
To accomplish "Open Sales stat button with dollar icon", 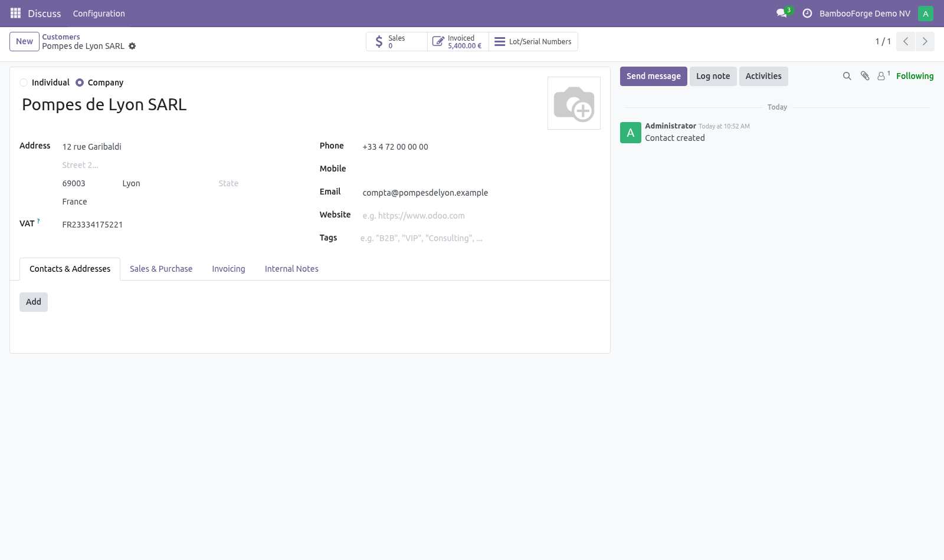I will [396, 42].
